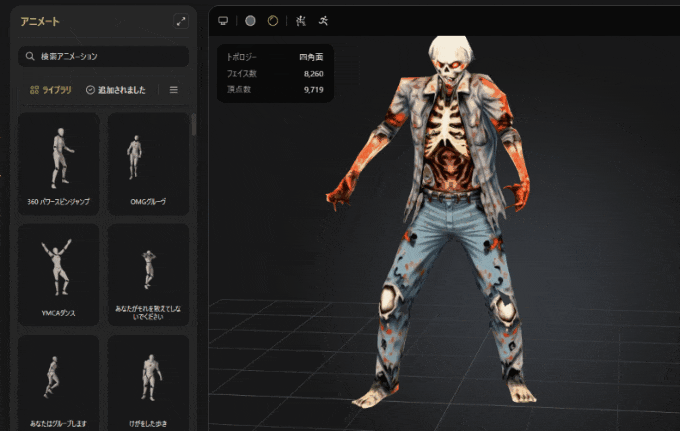Click the 検索アニメーション search field
The width and height of the screenshot is (680, 431).
(110, 57)
